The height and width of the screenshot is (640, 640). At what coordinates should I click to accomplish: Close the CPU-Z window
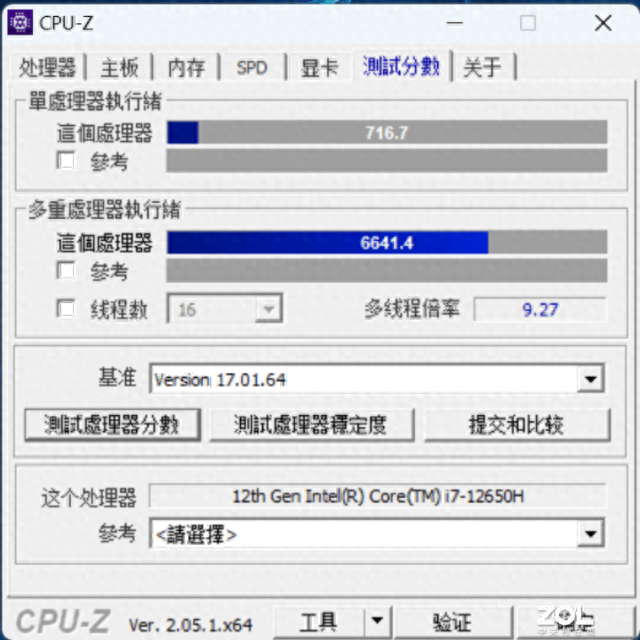(x=603, y=23)
